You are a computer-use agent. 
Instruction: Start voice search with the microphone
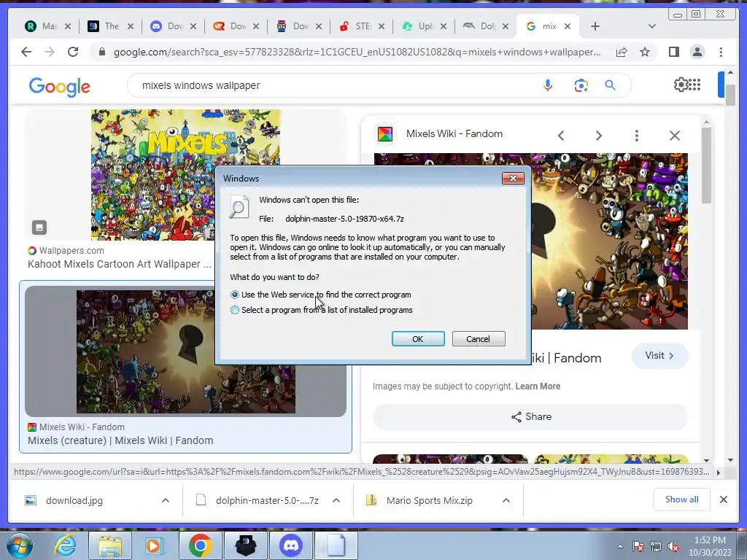click(548, 85)
